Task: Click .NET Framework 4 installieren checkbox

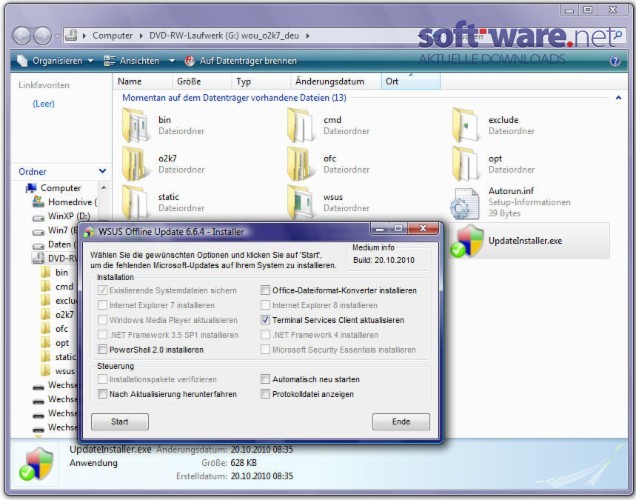Action: (265, 335)
